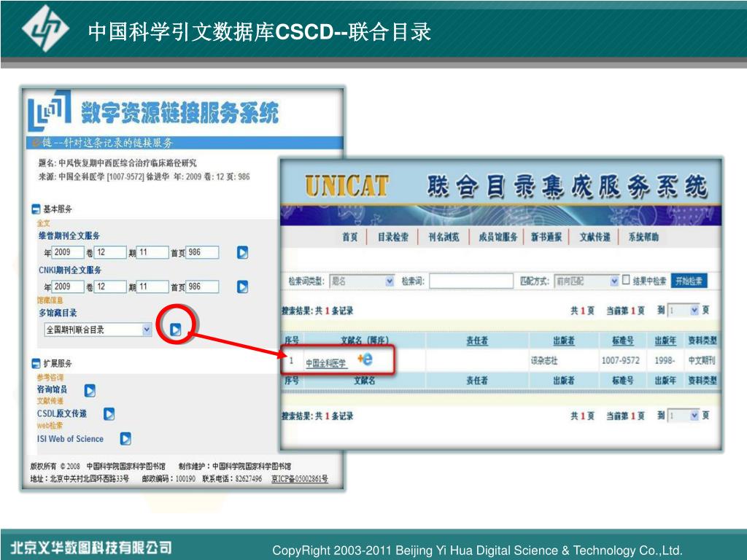Open 文献传递 menu item
747x560 pixels.
pos(595,237)
